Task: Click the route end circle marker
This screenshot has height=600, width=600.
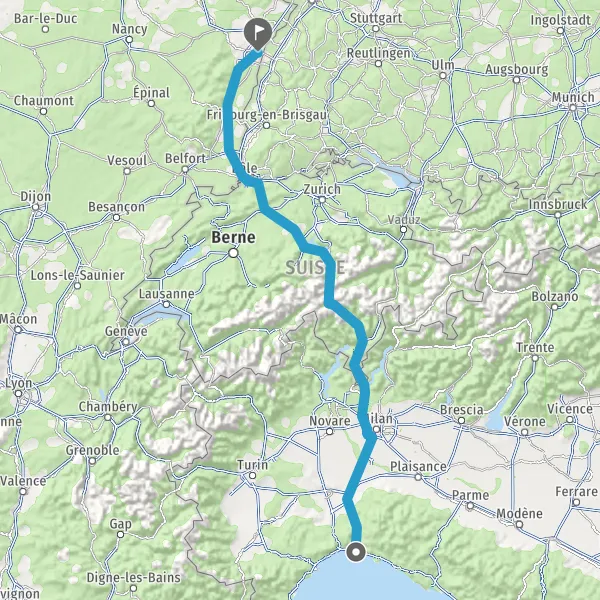Action: (356, 552)
